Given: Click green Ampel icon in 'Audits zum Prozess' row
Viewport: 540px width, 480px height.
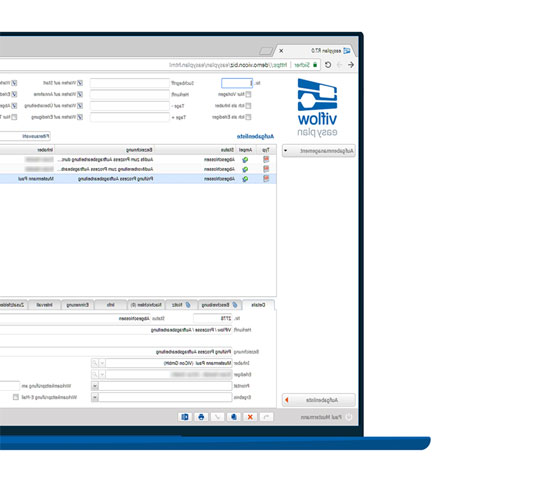Looking at the screenshot, I should tap(245, 160).
